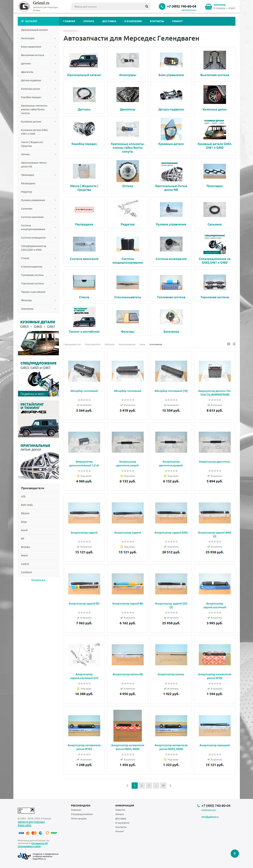The height and width of the screenshot is (868, 253).
Task: Click Написать нам link in header
Action: pos(189,10)
